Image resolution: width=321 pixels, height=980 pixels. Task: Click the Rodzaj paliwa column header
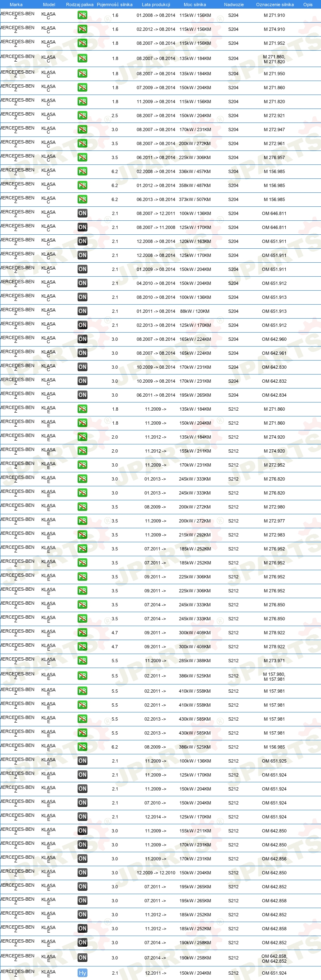coord(80,5)
